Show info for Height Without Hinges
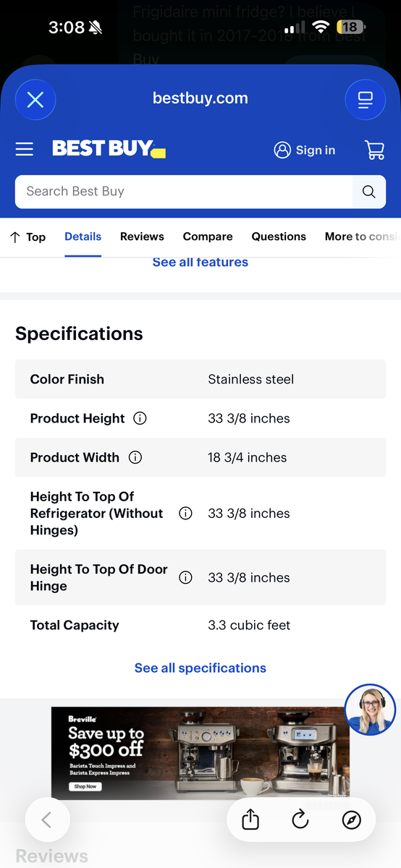Image resolution: width=401 pixels, height=868 pixels. [185, 514]
